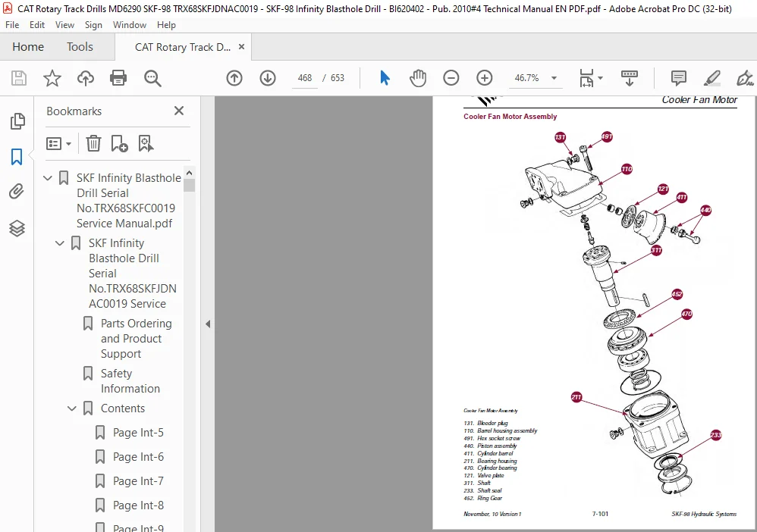757x532 pixels.
Task: Zoom in with the plus button
Action: 484,77
